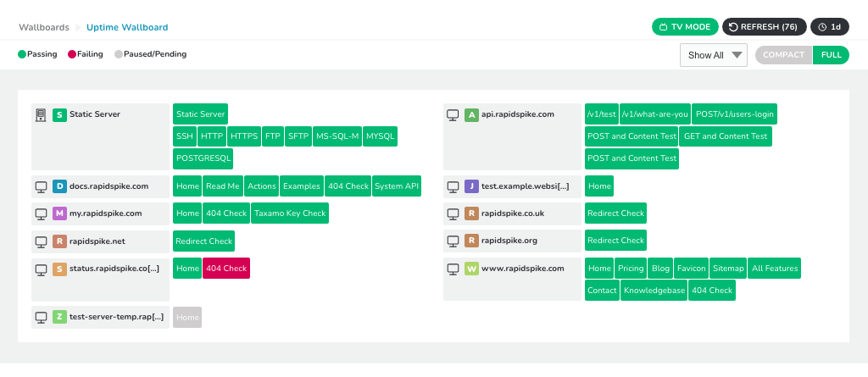Click the monitor icon beside rapidspike.org

[x=453, y=241]
